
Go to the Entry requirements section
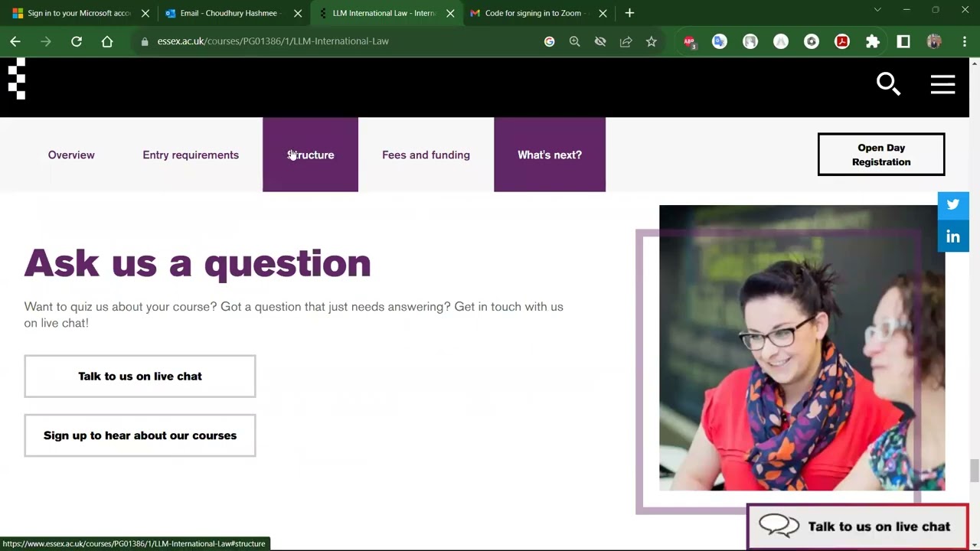[x=191, y=155]
